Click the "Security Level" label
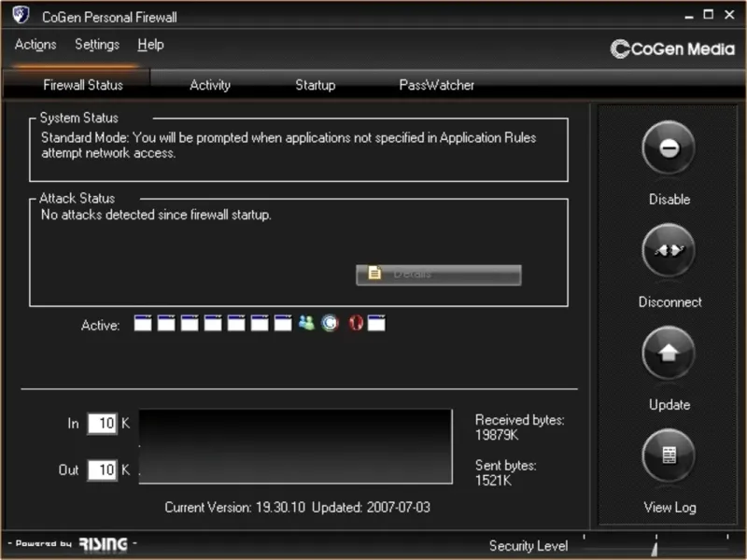 [529, 546]
